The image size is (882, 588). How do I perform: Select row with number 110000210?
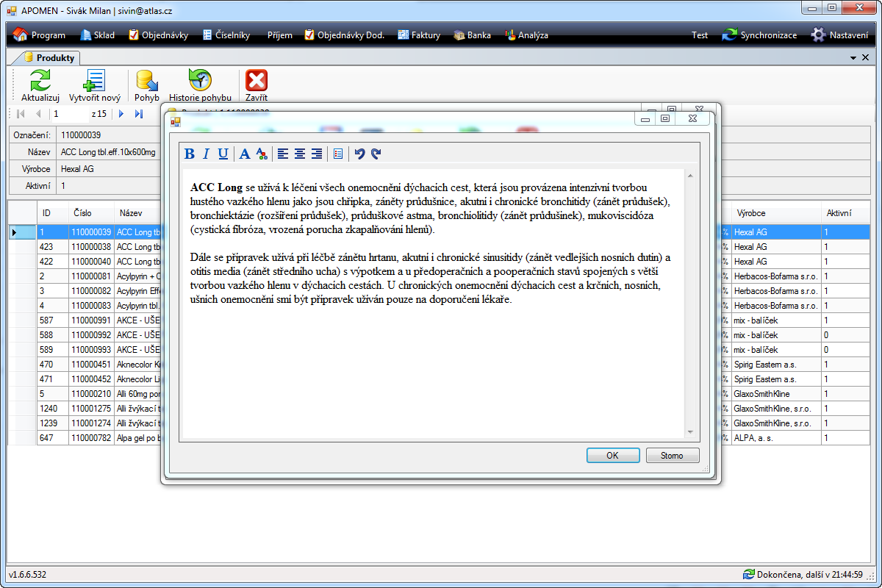(x=91, y=394)
